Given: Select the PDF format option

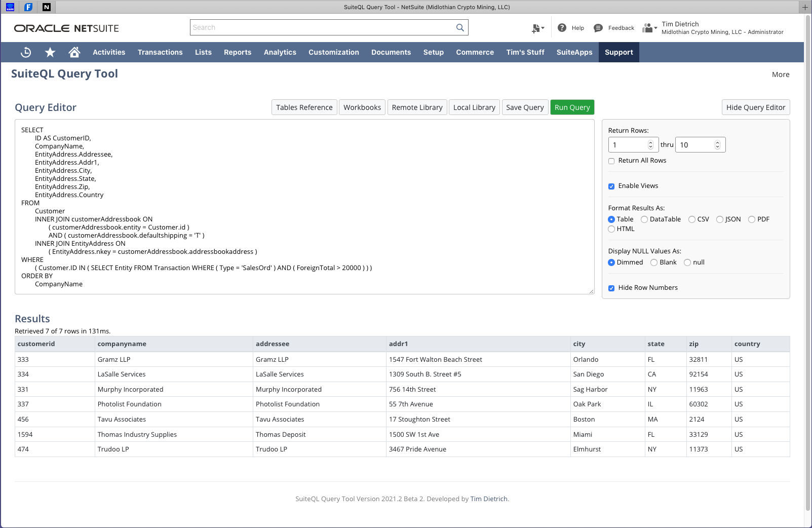Looking at the screenshot, I should coord(752,219).
